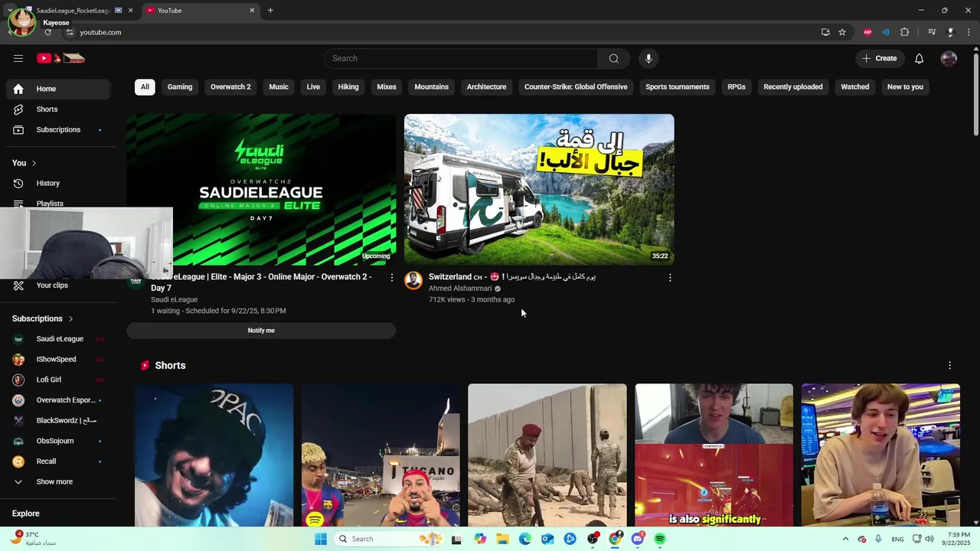Open the account avatar menu
The width and height of the screenshot is (980, 551).
[949, 58]
